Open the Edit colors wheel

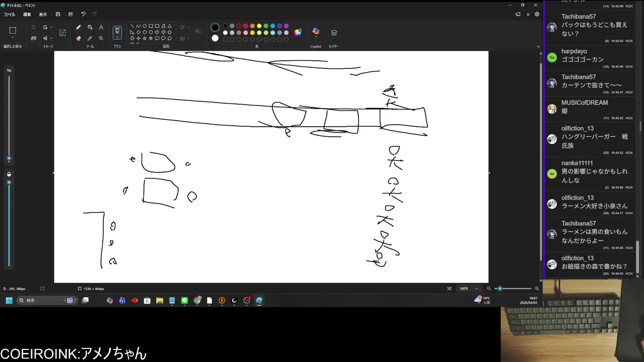298,32
